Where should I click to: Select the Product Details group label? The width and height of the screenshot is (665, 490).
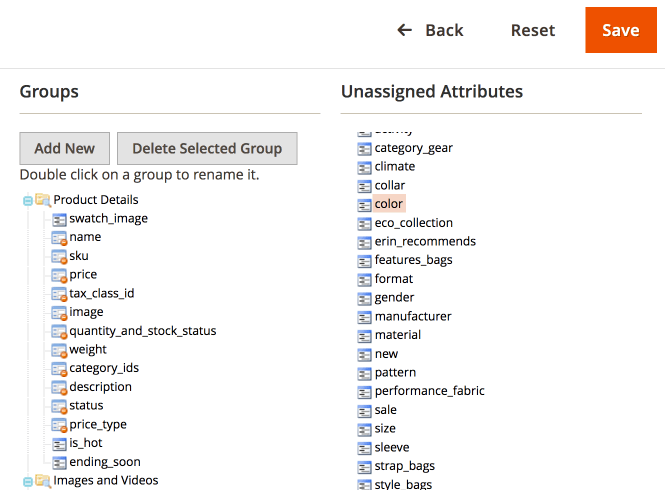coord(96,199)
